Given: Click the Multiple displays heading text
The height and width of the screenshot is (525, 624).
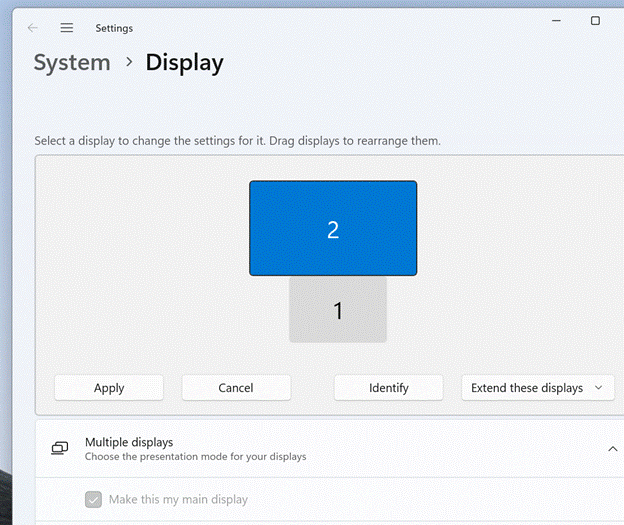Looking at the screenshot, I should click(129, 442).
